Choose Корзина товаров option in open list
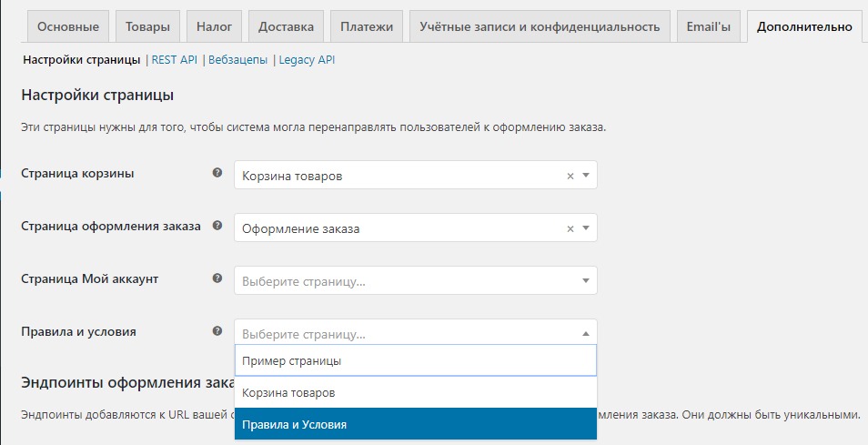 [x=416, y=393]
